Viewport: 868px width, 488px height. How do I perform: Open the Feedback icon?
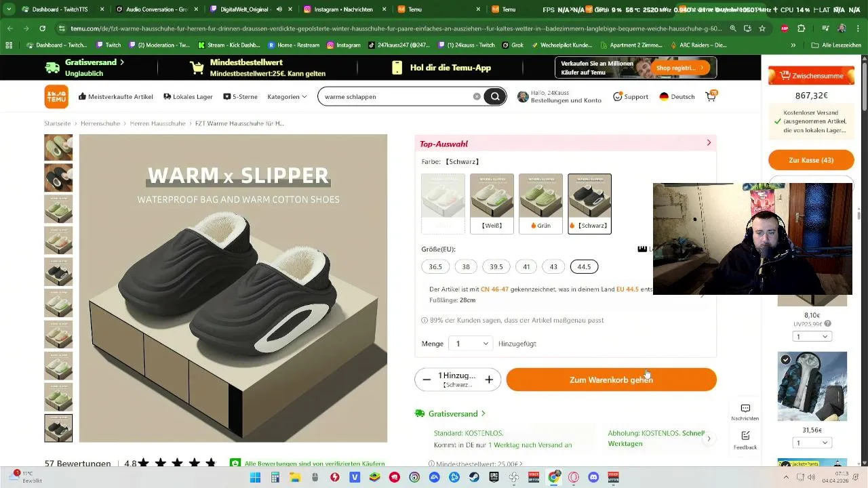pyautogui.click(x=745, y=440)
